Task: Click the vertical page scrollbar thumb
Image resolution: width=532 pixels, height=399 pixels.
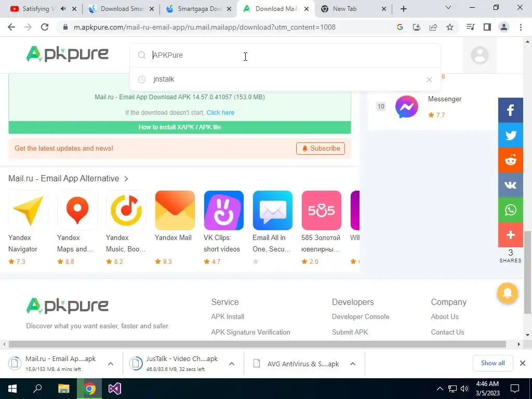Action: tap(527, 271)
